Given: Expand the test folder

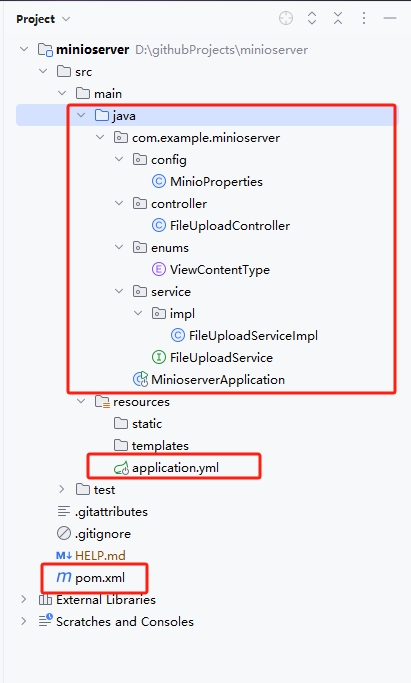Looking at the screenshot, I should (62, 489).
